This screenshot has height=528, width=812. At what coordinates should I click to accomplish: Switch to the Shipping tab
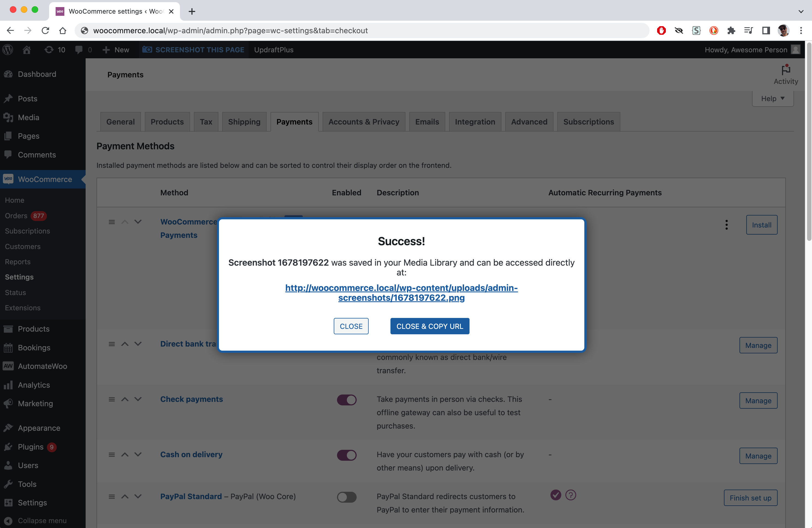[244, 122]
